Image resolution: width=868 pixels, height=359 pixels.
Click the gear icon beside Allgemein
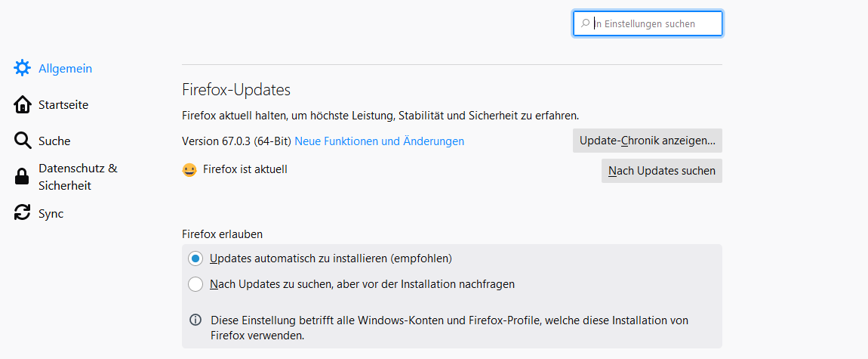tap(22, 68)
